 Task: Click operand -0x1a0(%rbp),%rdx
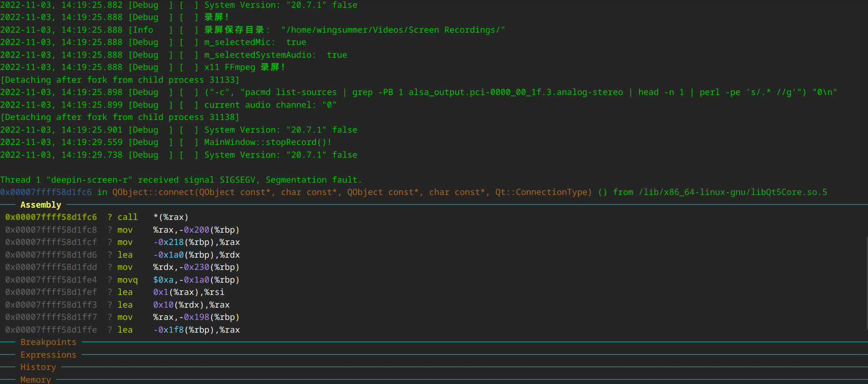coord(196,255)
